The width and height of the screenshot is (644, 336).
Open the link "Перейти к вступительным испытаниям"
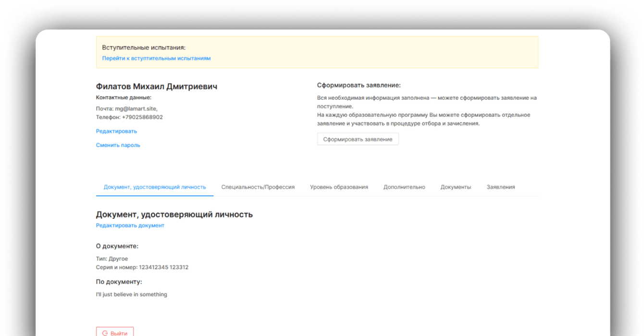point(156,58)
